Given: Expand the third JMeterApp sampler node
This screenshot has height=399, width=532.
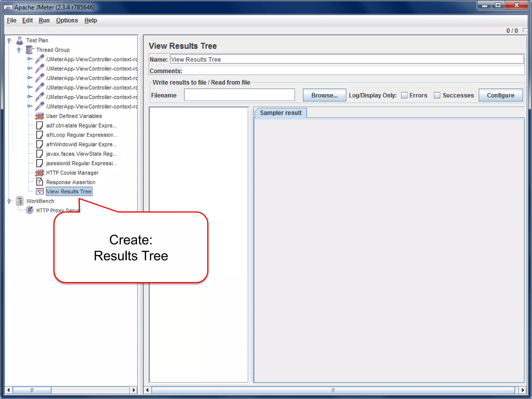Looking at the screenshot, I should pyautogui.click(x=30, y=78).
